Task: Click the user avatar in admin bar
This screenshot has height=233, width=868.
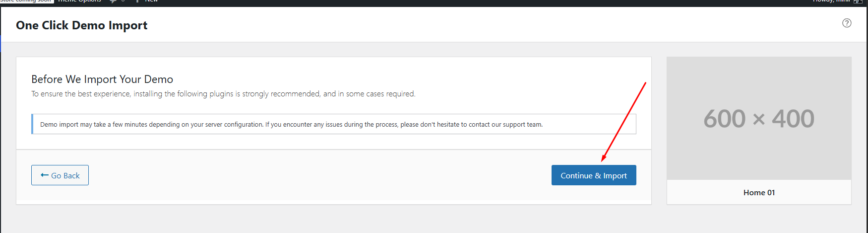Action: 858,1
